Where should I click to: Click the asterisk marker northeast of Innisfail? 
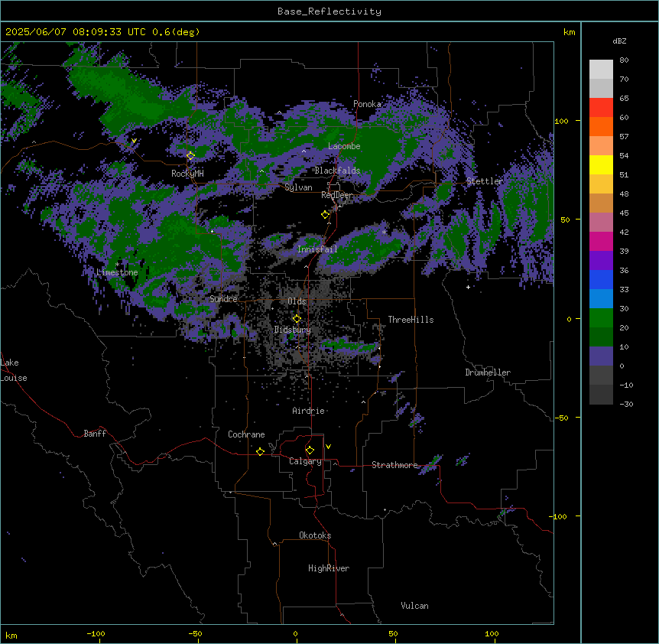tap(384, 232)
